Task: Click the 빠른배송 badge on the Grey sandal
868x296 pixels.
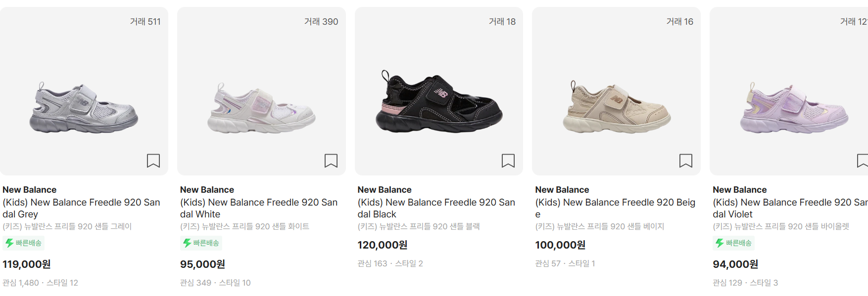Action: pyautogui.click(x=24, y=243)
